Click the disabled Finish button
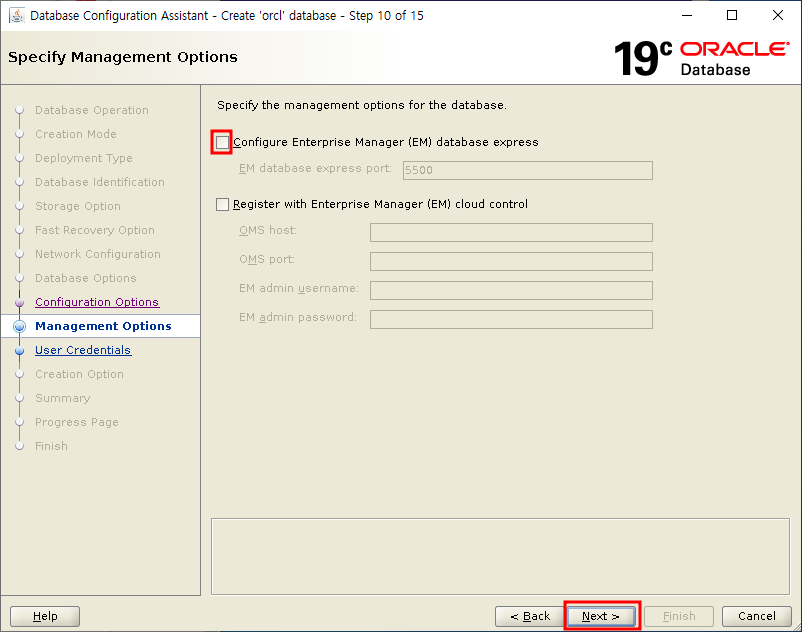The width and height of the screenshot is (802, 632). [x=679, y=616]
